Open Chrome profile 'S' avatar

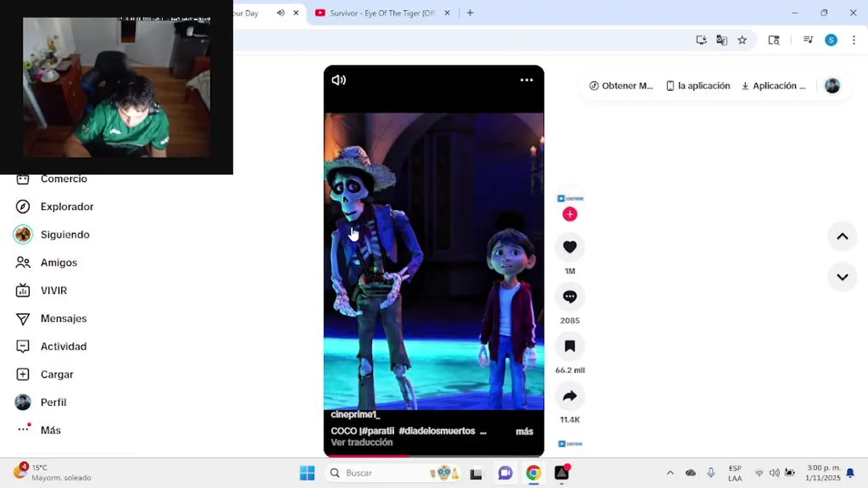pos(831,40)
